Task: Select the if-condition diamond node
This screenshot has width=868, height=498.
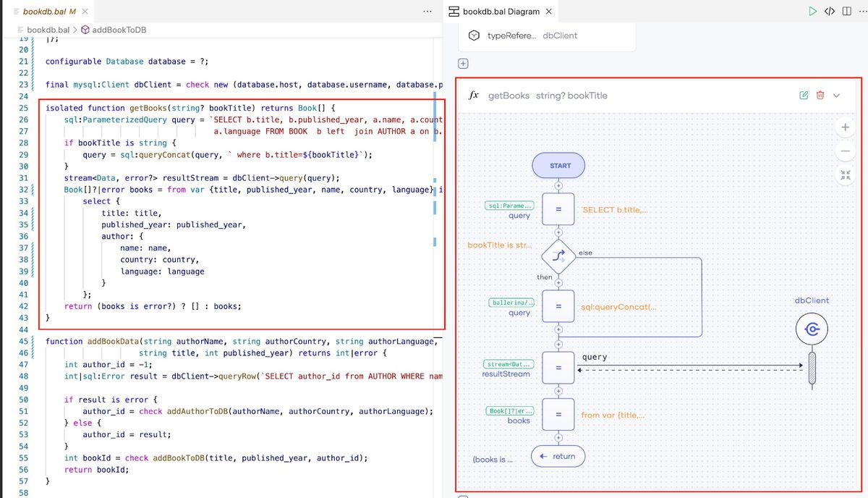Action: [x=558, y=256]
